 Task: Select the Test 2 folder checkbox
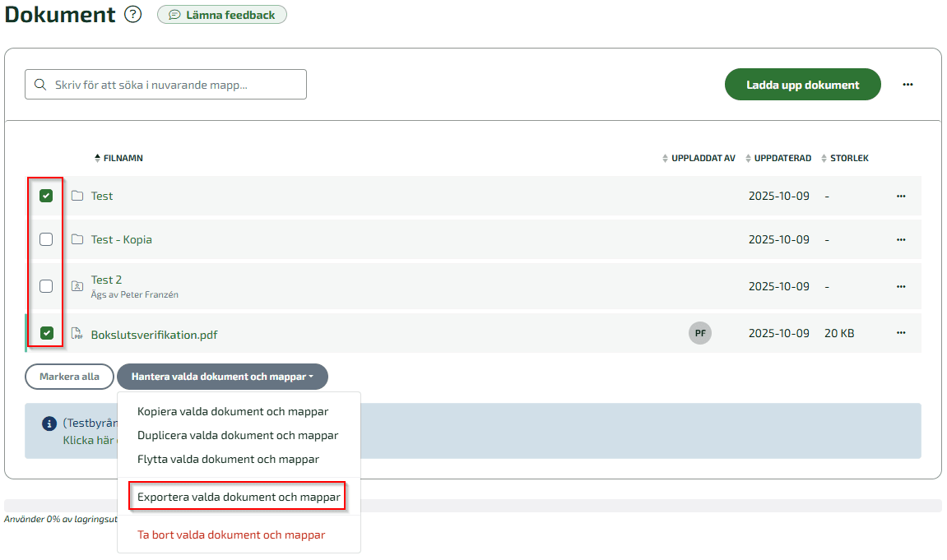tap(47, 286)
